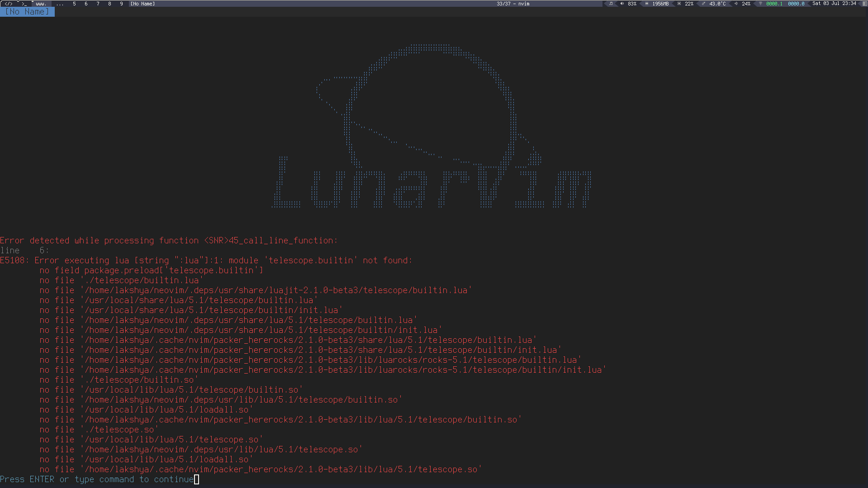
Task: Click the music note icon in the status bar
Action: pyautogui.click(x=611, y=4)
